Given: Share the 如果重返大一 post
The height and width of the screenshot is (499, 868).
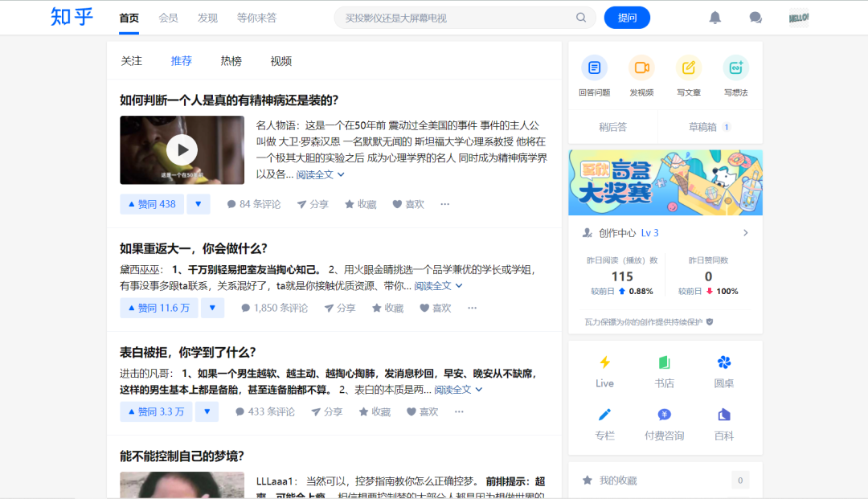Looking at the screenshot, I should (340, 308).
